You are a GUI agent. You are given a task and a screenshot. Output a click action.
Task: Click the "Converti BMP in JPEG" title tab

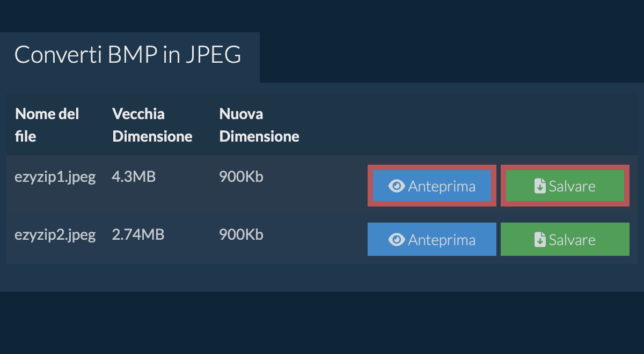(x=128, y=55)
